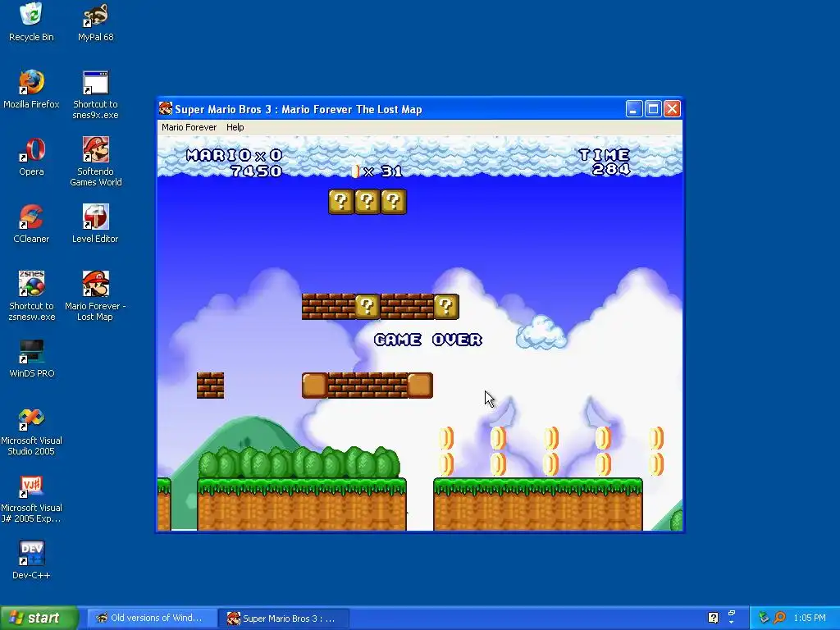Select the CCleaner desktop icon
840x630 pixels.
click(x=31, y=225)
